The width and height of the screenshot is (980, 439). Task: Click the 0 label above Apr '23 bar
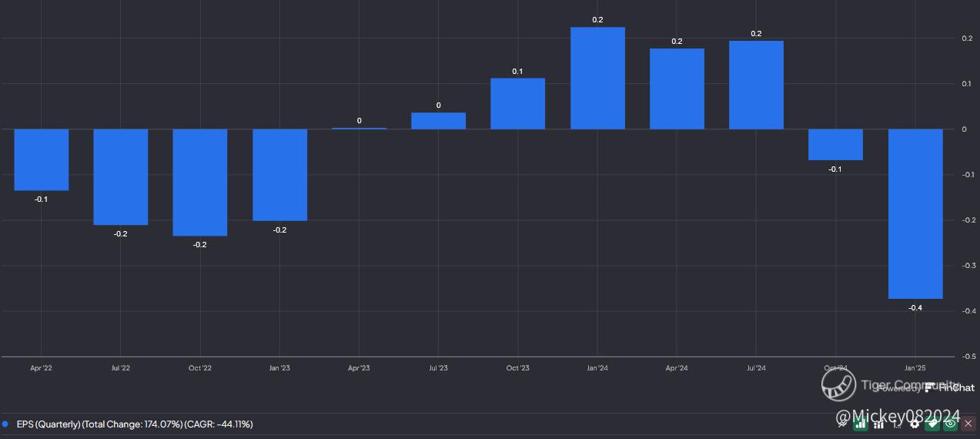click(x=360, y=121)
